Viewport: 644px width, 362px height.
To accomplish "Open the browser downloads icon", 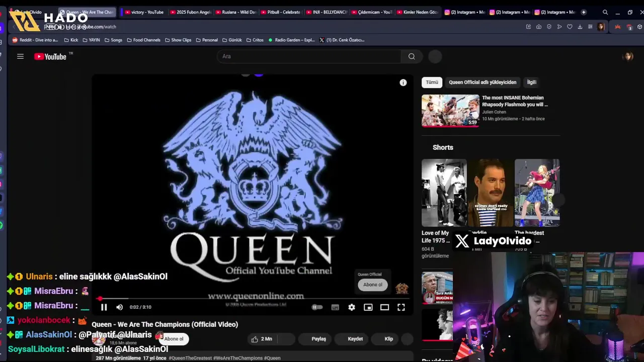I will pyautogui.click(x=580, y=27).
